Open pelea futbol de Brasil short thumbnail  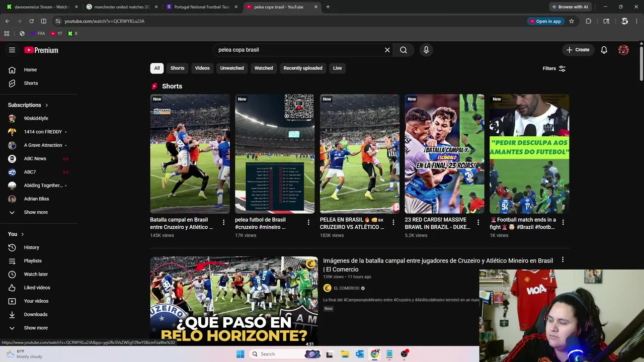pos(275,154)
